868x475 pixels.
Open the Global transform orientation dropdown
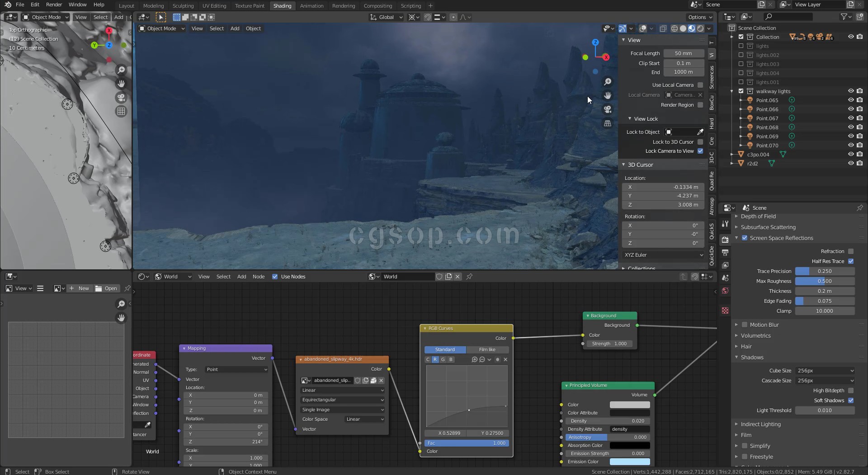[x=387, y=17]
